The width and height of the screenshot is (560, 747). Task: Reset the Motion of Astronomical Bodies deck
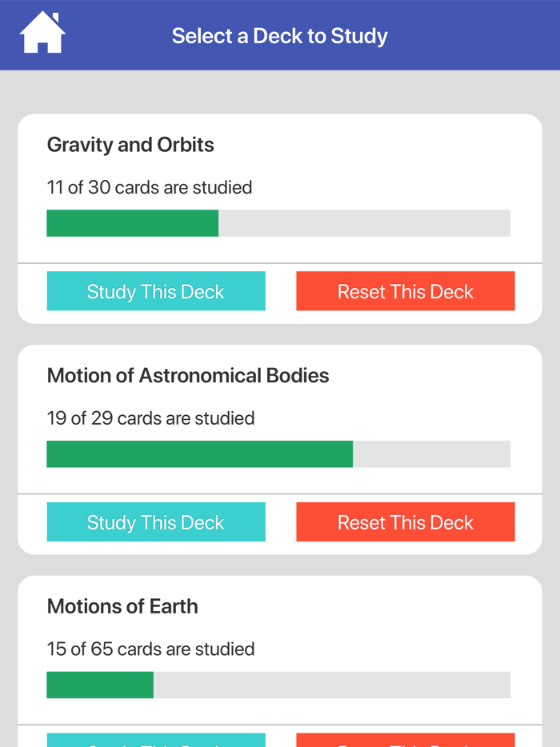click(406, 521)
